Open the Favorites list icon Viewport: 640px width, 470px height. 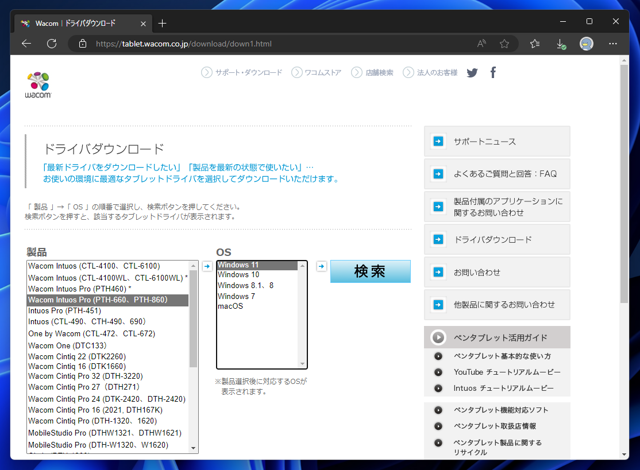coord(535,44)
